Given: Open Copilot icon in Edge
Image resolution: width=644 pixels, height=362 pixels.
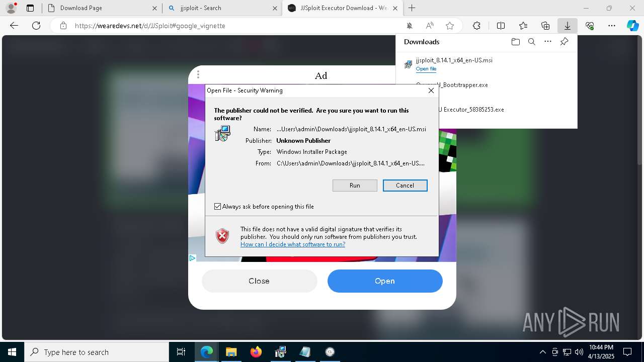Looking at the screenshot, I should click(633, 26).
